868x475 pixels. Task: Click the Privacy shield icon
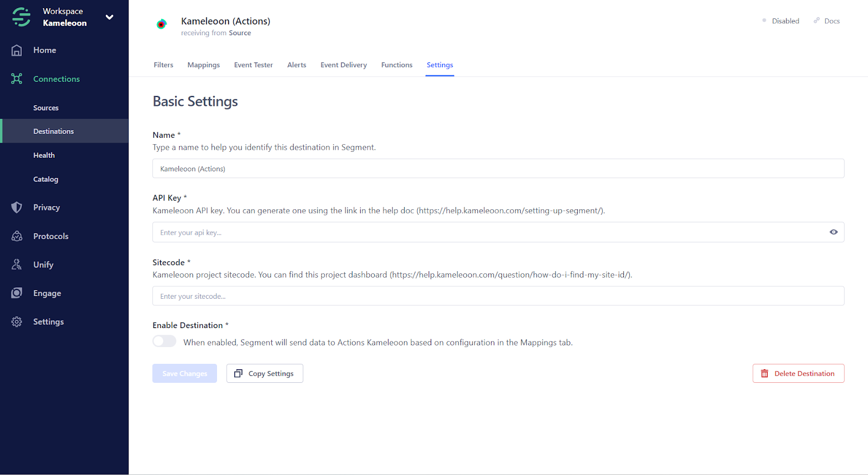(17, 208)
